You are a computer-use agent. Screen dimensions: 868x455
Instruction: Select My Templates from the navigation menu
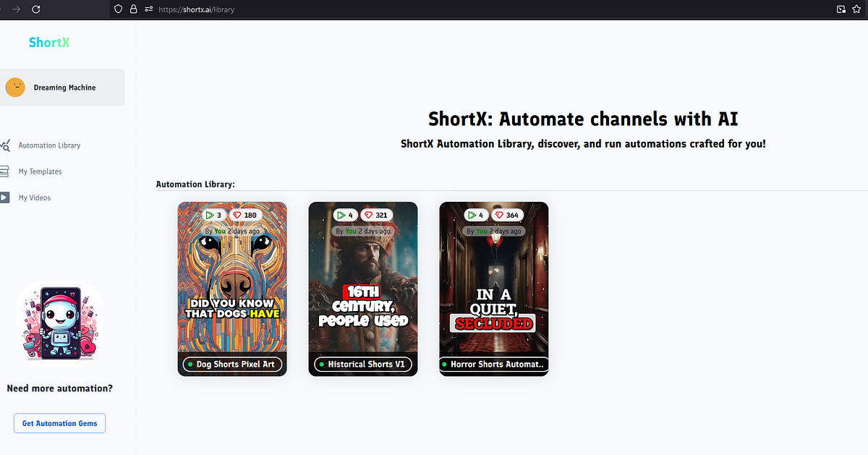41,171
